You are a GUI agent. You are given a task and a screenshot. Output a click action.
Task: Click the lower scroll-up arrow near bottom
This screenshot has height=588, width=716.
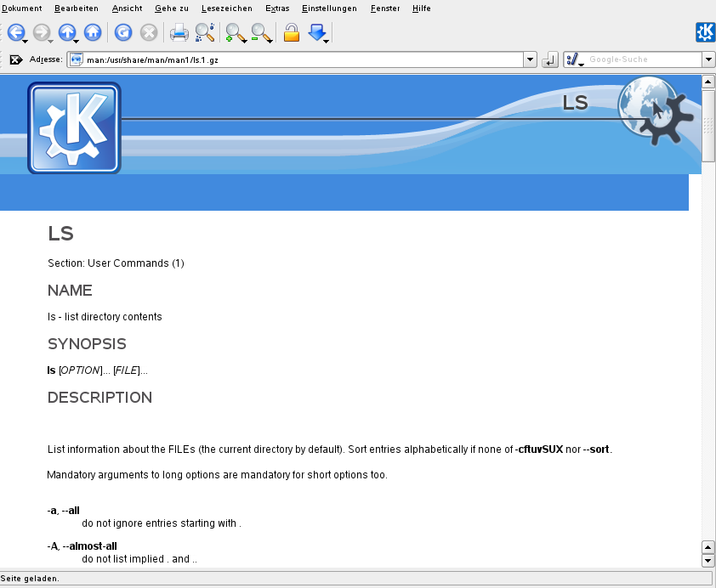707,547
